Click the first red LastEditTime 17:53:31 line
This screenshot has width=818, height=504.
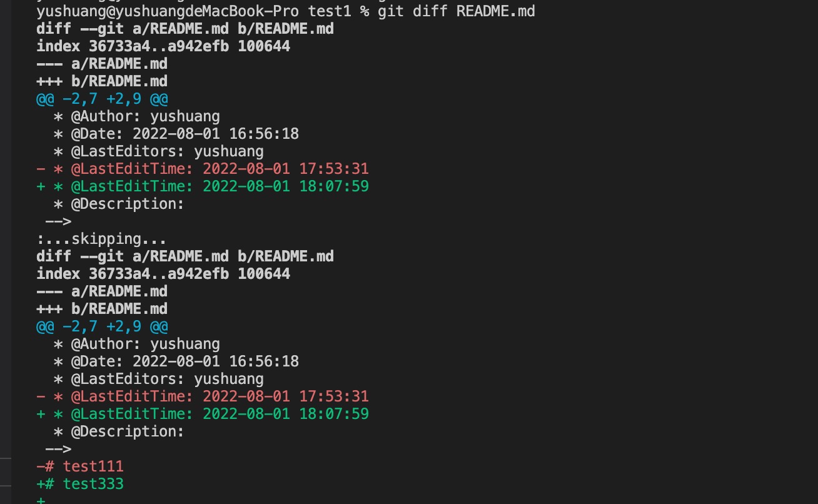203,169
